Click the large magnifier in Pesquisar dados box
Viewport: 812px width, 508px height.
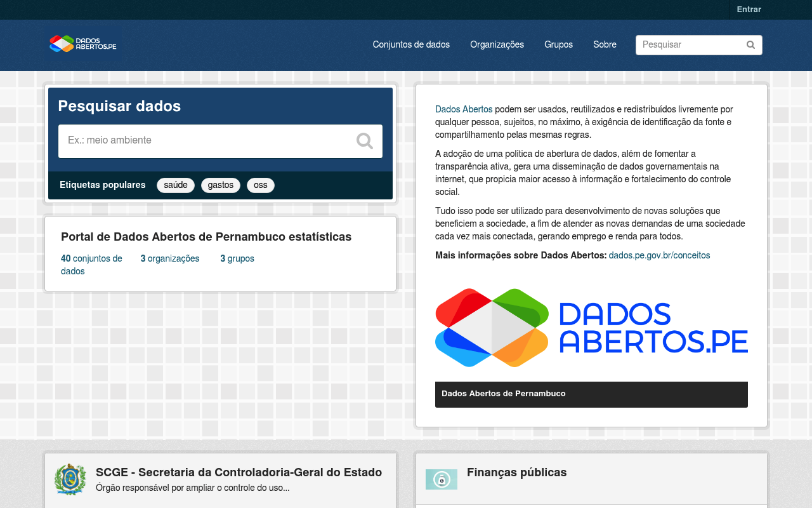coord(365,141)
